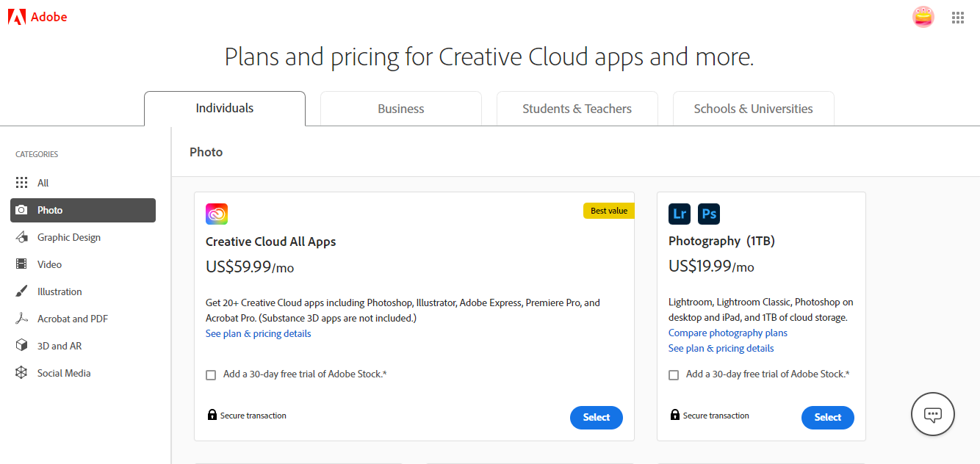This screenshot has width=980, height=464.
Task: Open the chat support bubble
Action: click(933, 415)
